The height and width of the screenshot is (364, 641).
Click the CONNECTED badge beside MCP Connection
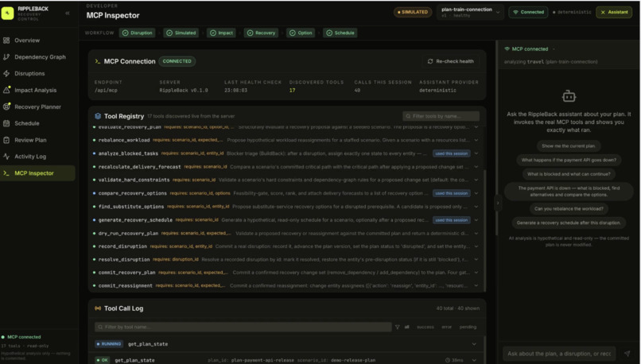coord(177,61)
